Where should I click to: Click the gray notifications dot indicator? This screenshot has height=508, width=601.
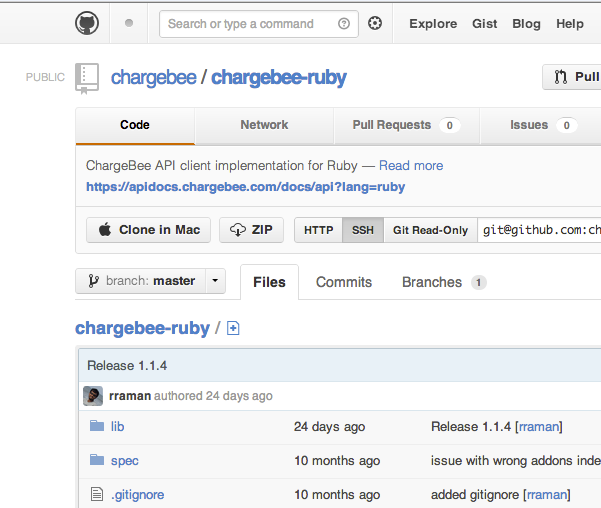[129, 23]
